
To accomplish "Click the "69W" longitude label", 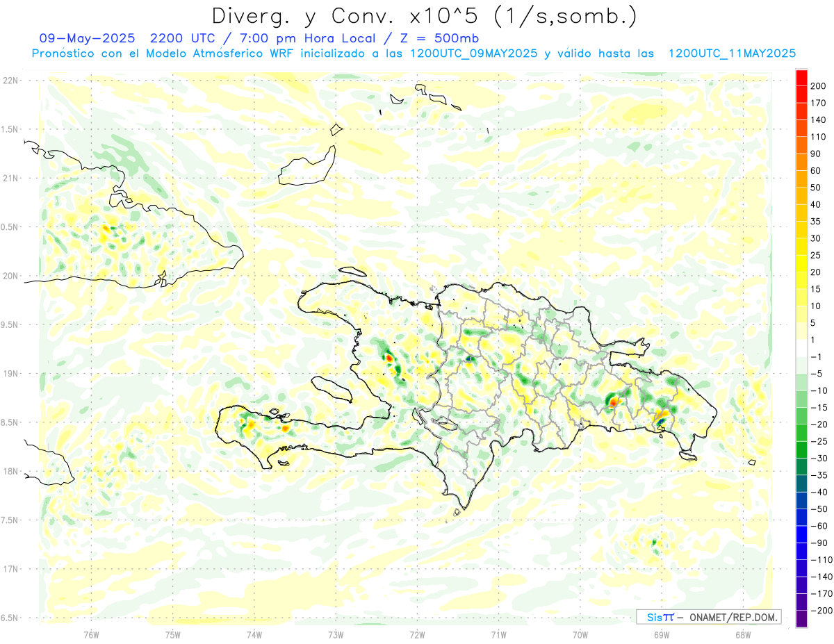I will tap(661, 635).
